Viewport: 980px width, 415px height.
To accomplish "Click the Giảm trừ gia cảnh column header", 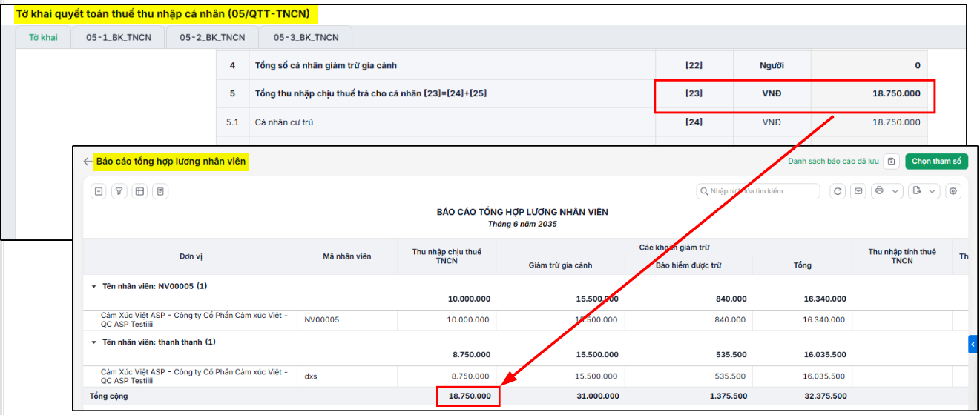I will (560, 265).
